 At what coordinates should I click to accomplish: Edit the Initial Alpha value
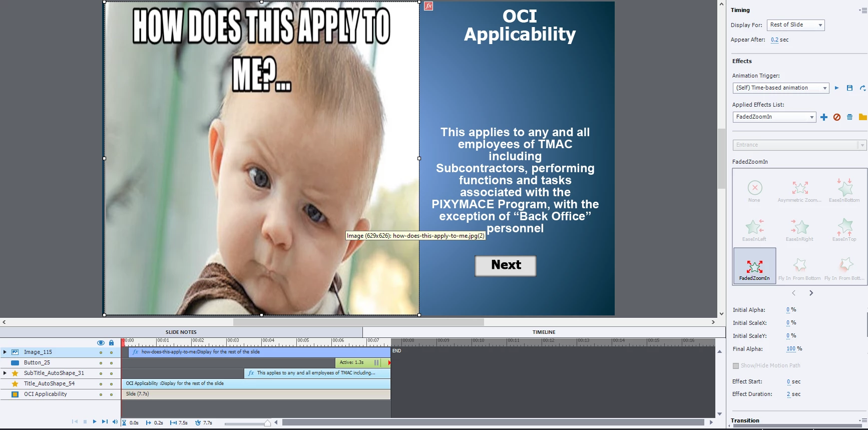[788, 310]
